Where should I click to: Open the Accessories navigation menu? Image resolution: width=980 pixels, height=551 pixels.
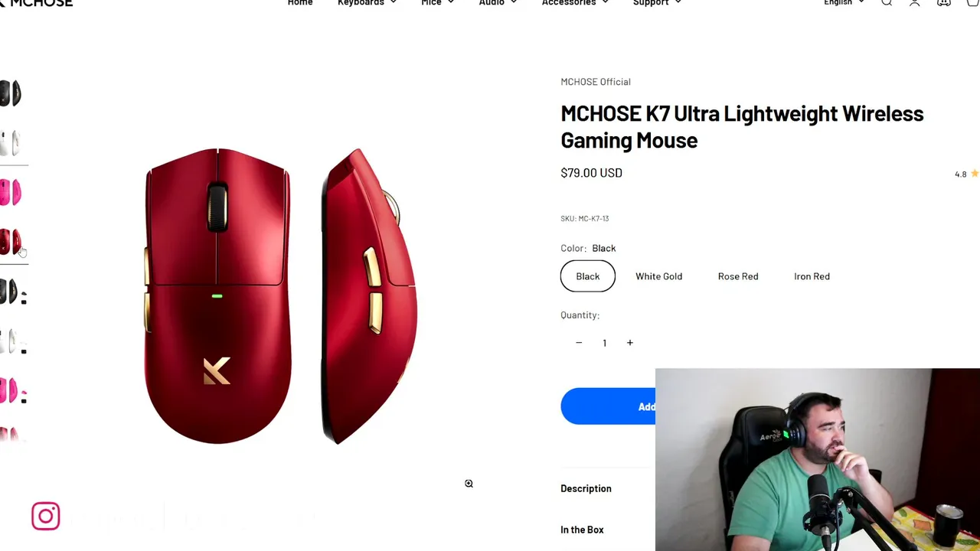575,3
